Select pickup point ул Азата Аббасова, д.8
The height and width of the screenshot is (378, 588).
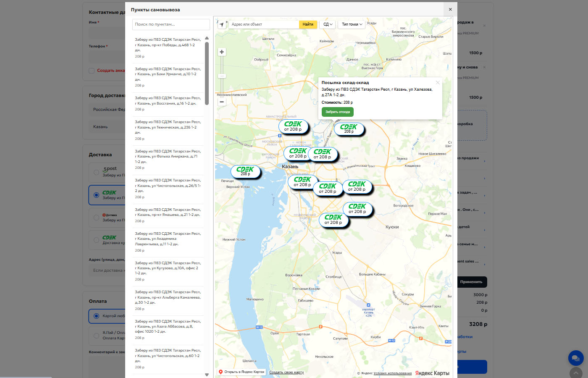[168, 329]
